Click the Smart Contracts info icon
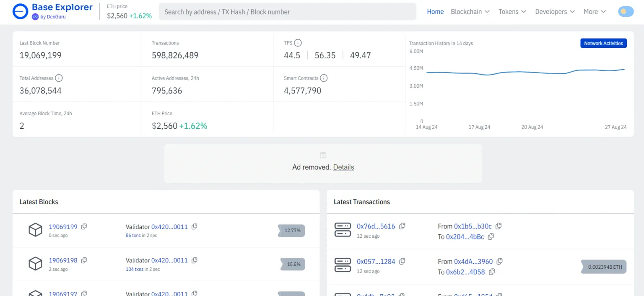Screen dimensions: 644x296 (x=323, y=78)
